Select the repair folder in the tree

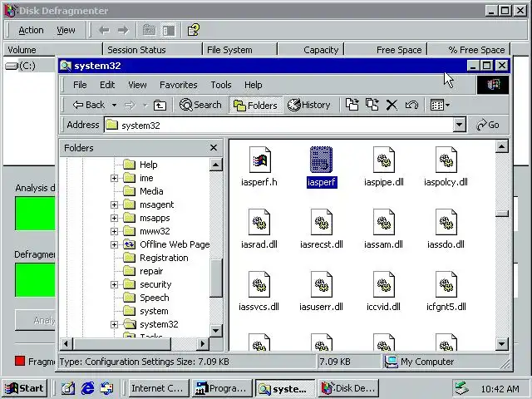[x=151, y=271]
